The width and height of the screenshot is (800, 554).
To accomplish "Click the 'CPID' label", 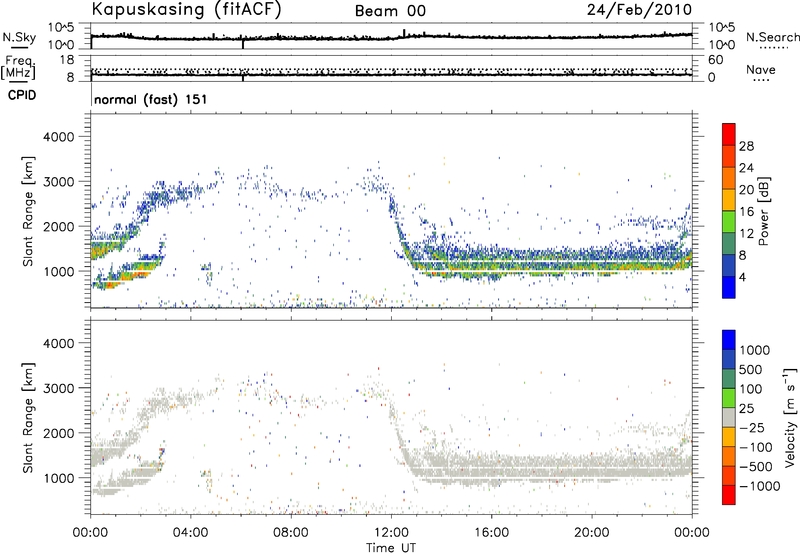I will (22, 95).
